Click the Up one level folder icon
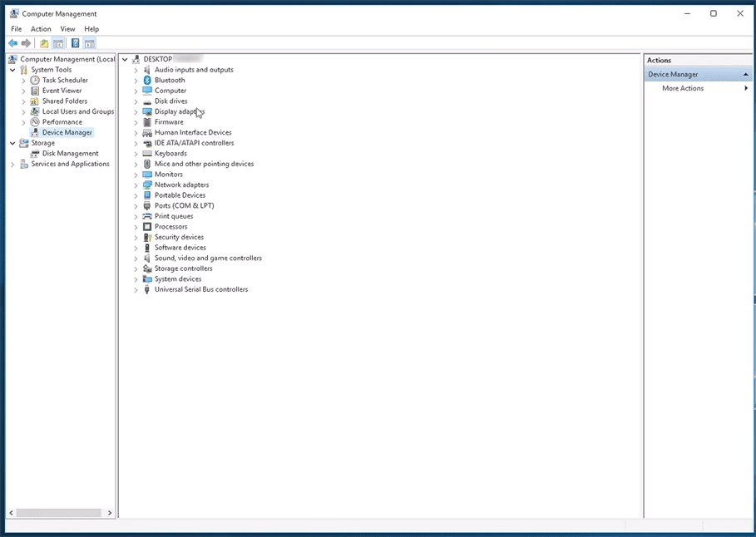This screenshot has width=756, height=537. pyautogui.click(x=44, y=43)
